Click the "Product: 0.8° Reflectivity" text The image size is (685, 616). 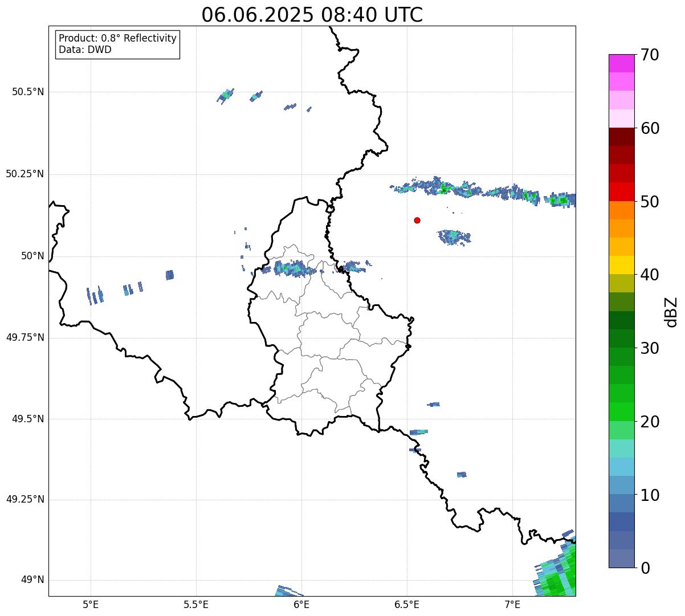pyautogui.click(x=118, y=38)
